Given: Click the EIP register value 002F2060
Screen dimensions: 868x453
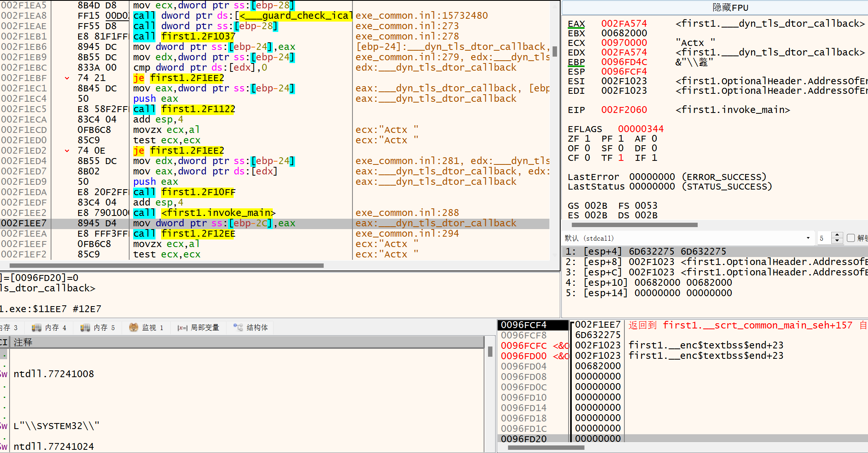Looking at the screenshot, I should (x=624, y=110).
